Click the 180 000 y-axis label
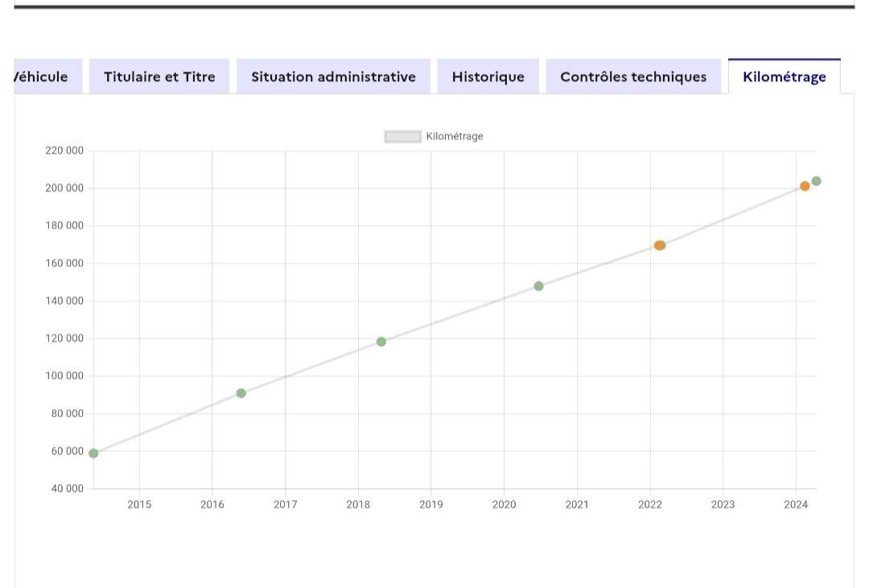The width and height of the screenshot is (869, 588). (64, 225)
